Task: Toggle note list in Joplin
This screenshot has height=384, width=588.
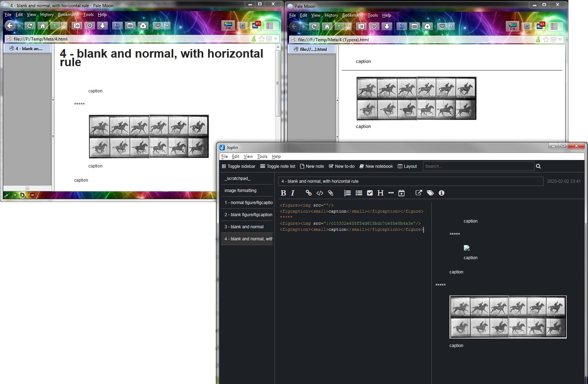Action: (x=278, y=166)
